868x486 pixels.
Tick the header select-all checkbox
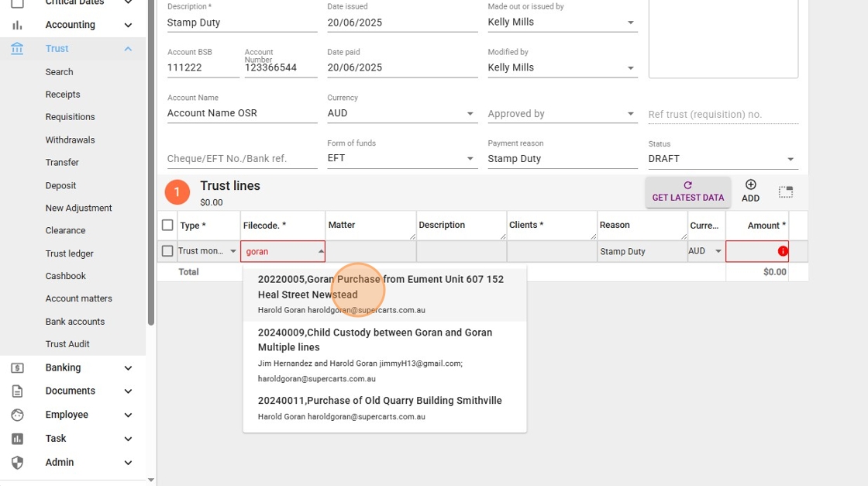point(167,226)
